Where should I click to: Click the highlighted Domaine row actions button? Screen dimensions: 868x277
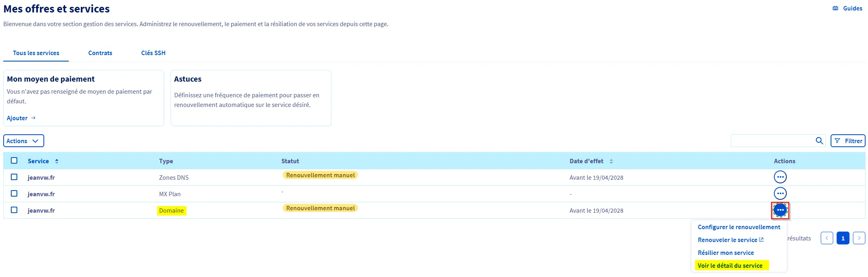(780, 210)
